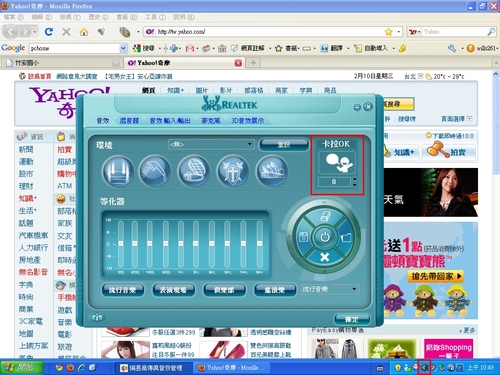
Task: Click the 確定 OK button
Action: (x=352, y=319)
